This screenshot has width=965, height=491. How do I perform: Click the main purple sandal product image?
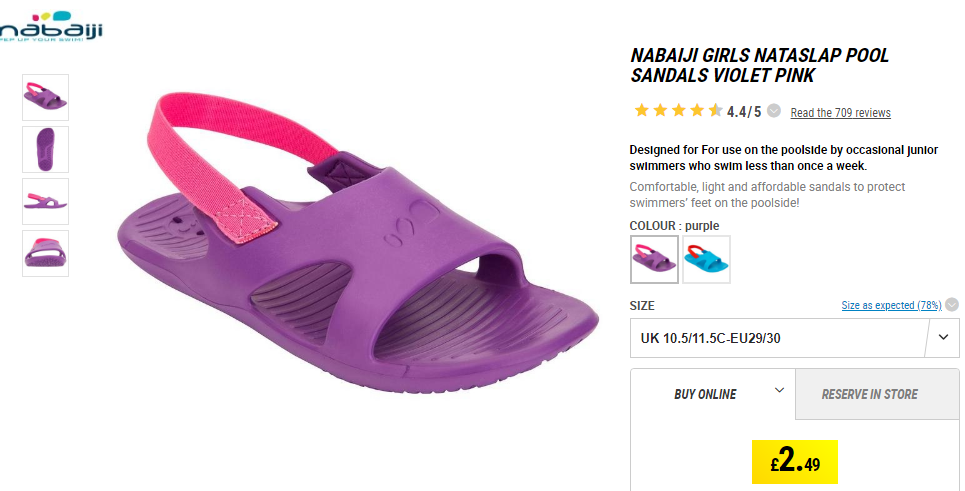(x=357, y=243)
